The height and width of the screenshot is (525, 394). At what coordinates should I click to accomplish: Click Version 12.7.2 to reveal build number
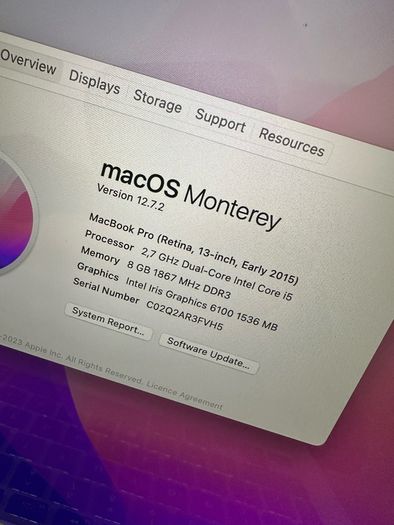[131, 198]
